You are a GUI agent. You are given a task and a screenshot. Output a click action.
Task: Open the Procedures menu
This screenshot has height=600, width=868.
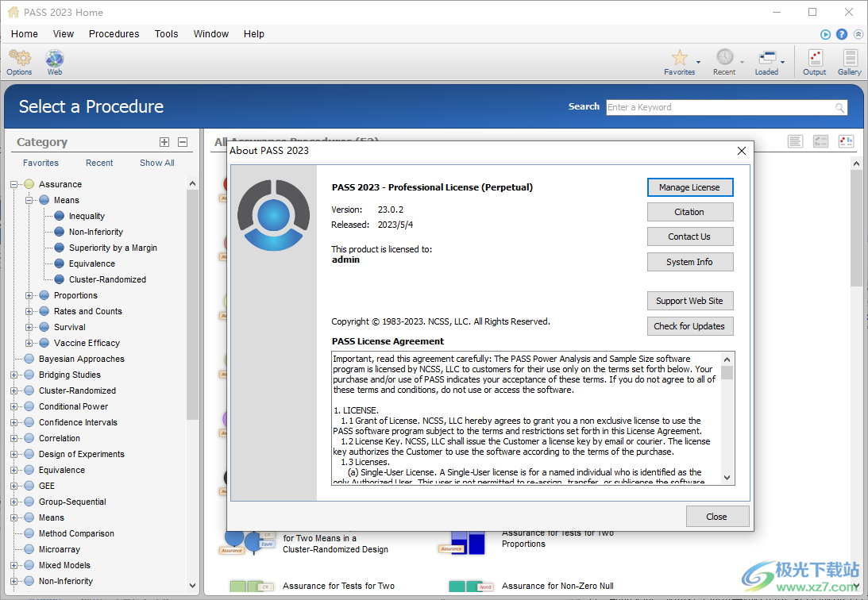pyautogui.click(x=114, y=34)
